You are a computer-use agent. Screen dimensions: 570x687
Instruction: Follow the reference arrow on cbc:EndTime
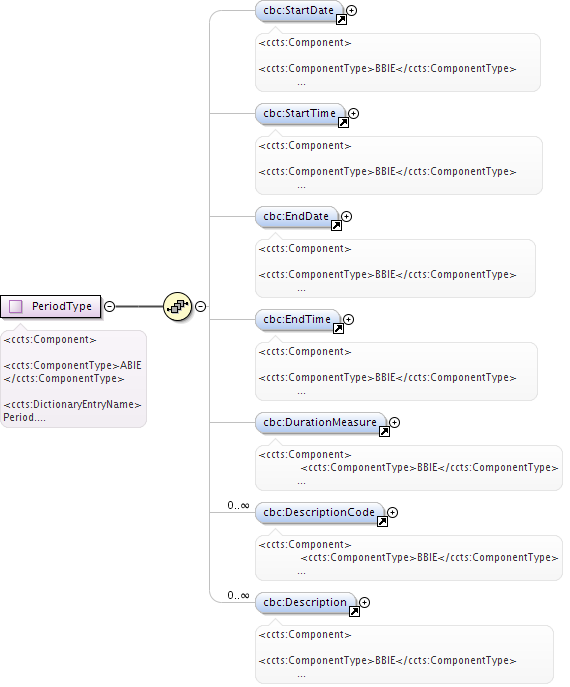(x=338, y=328)
